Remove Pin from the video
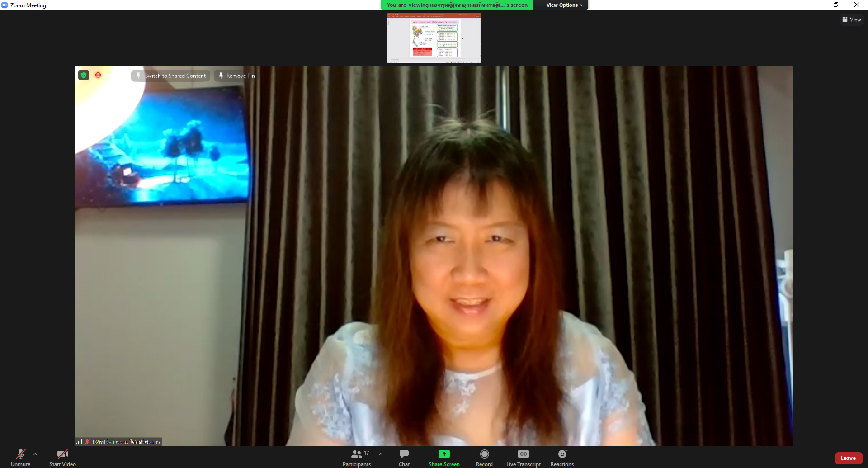Image resolution: width=868 pixels, height=468 pixels. coord(236,76)
